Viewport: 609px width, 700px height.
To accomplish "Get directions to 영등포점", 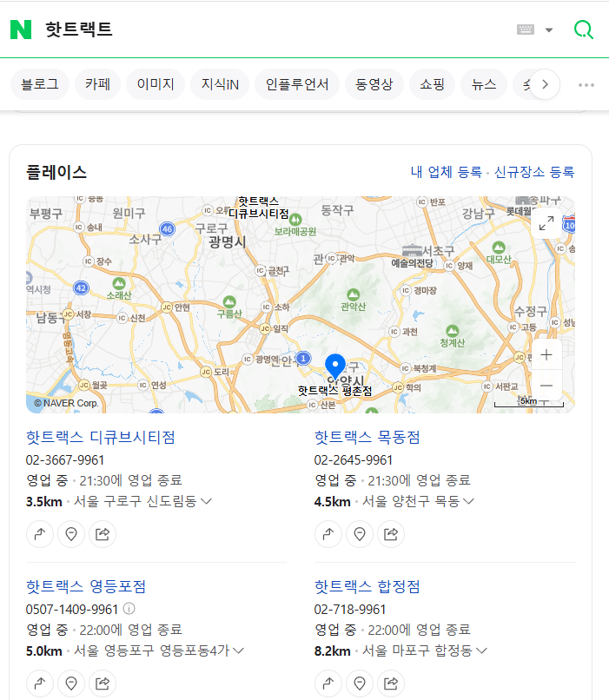I will tap(40, 683).
